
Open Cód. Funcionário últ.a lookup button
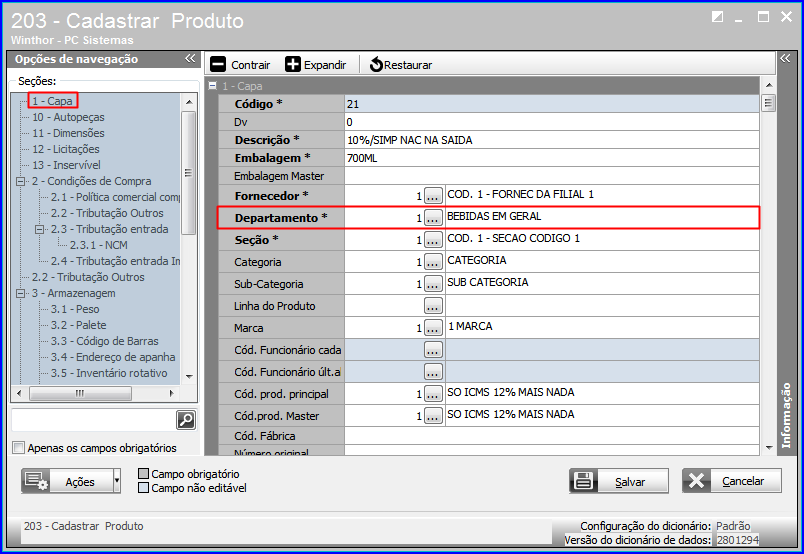tap(433, 372)
